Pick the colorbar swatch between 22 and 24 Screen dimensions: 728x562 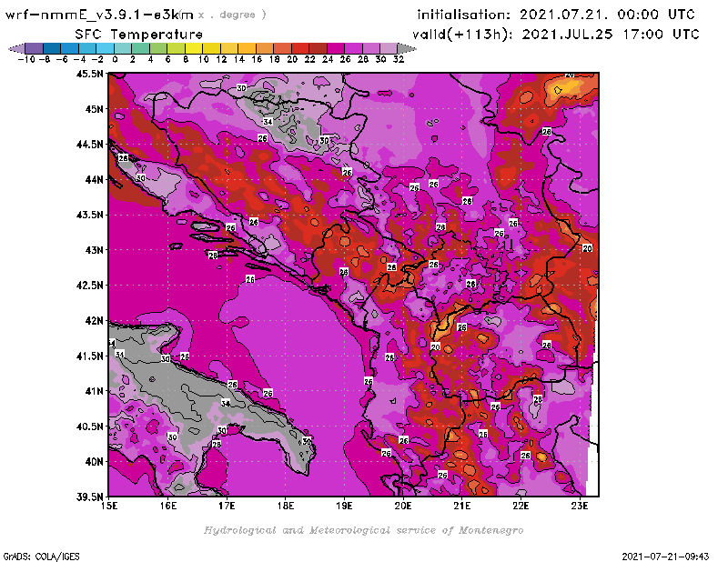coord(318,48)
